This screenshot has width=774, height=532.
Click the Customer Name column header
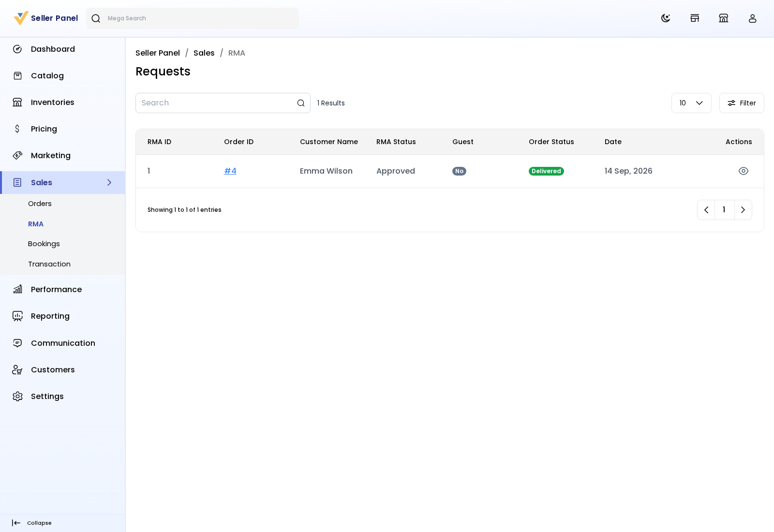[329, 142]
